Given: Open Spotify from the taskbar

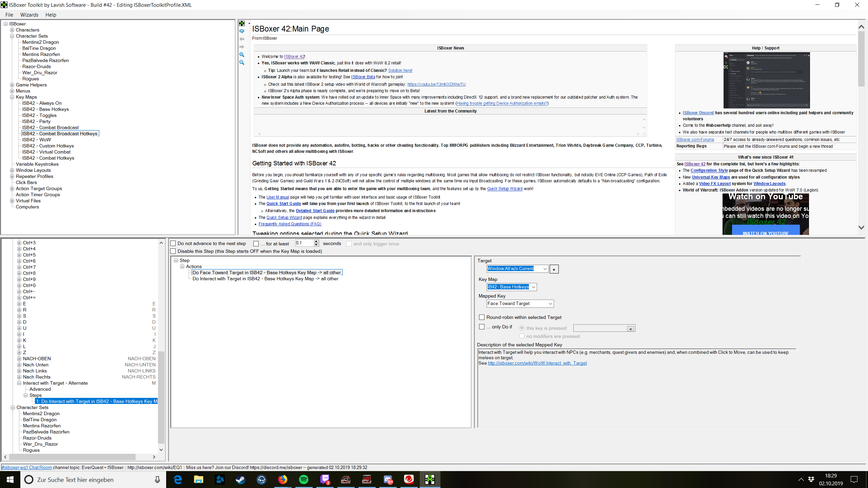Looking at the screenshot, I should (x=304, y=480).
